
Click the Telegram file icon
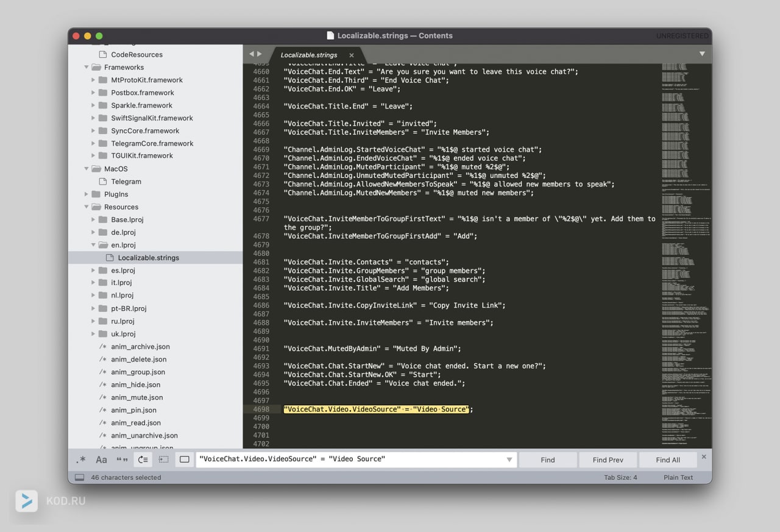pos(103,182)
